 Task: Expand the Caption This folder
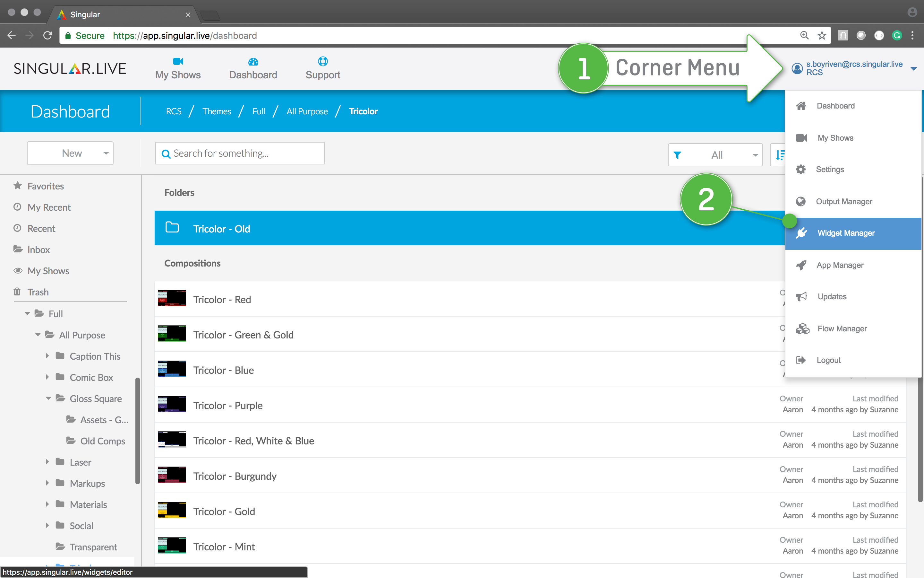(47, 356)
